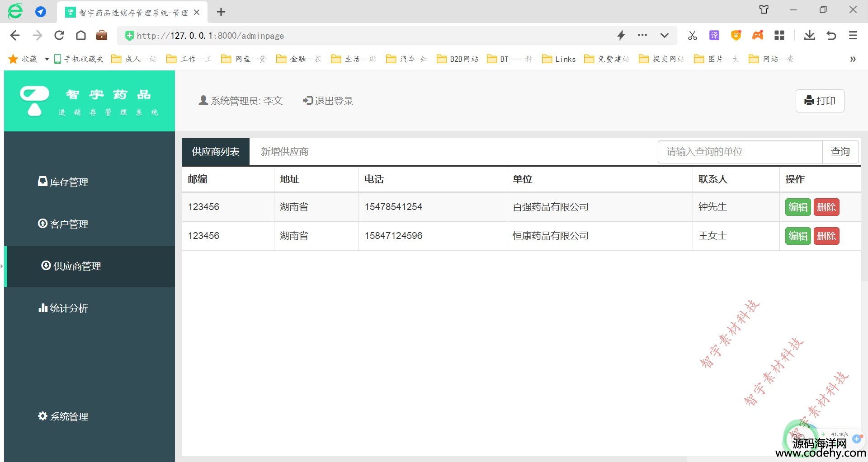The width and height of the screenshot is (868, 462).
Task: Expand the address bar dropdown arrow
Action: click(664, 35)
